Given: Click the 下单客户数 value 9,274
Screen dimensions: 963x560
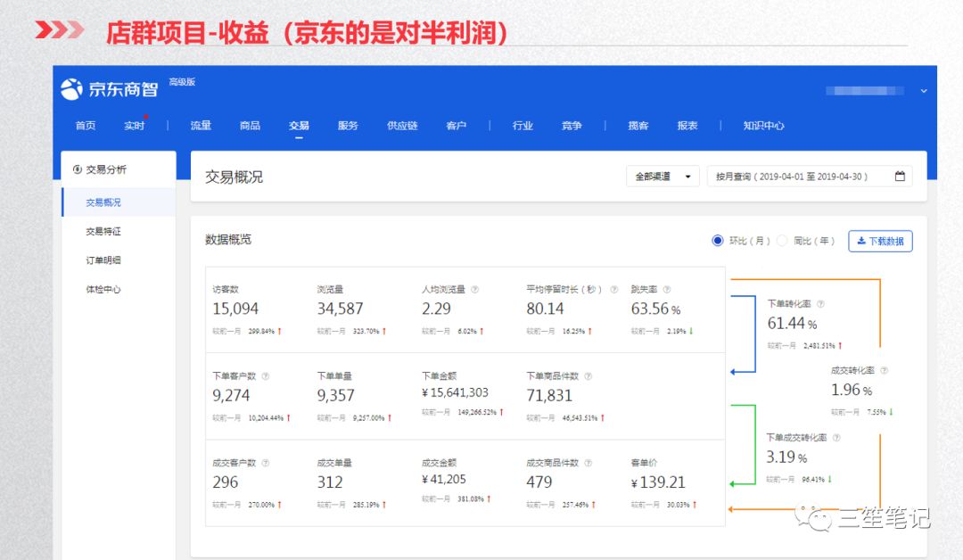Looking at the screenshot, I should point(231,395).
